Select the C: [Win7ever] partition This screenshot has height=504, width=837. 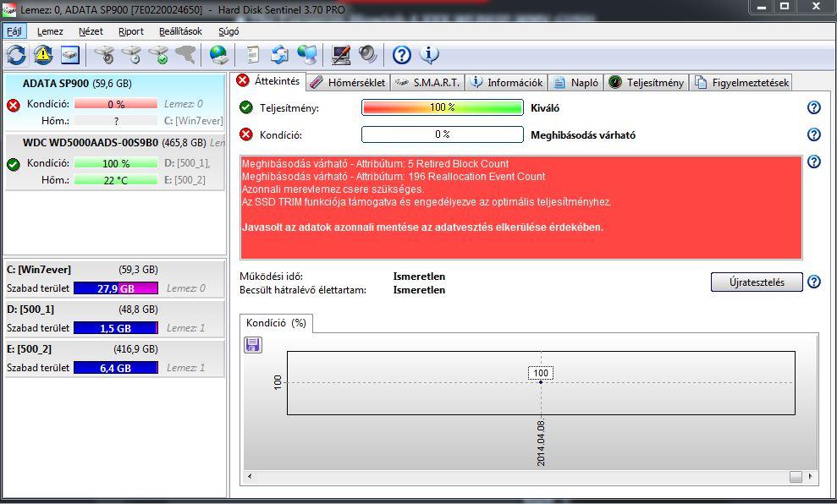pyautogui.click(x=115, y=278)
